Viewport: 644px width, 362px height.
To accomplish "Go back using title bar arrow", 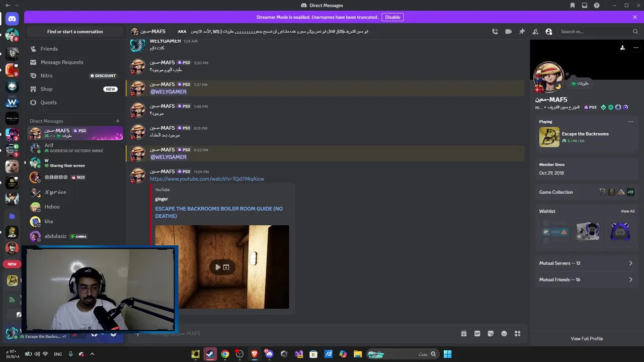I will [x=7, y=6].
